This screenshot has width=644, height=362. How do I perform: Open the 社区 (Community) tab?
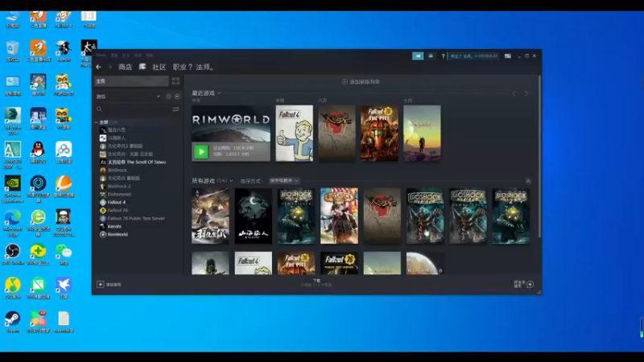tap(159, 67)
